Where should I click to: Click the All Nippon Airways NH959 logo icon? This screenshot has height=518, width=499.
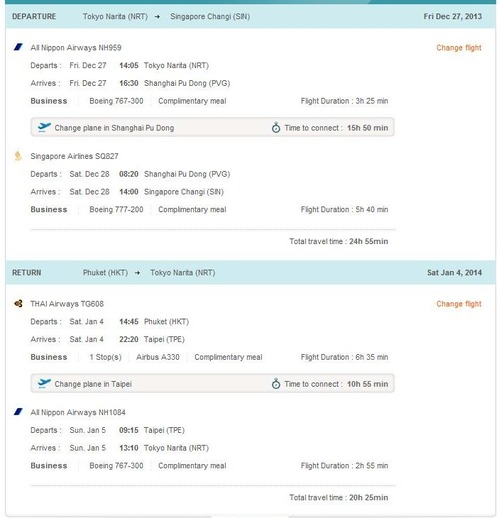coord(18,47)
